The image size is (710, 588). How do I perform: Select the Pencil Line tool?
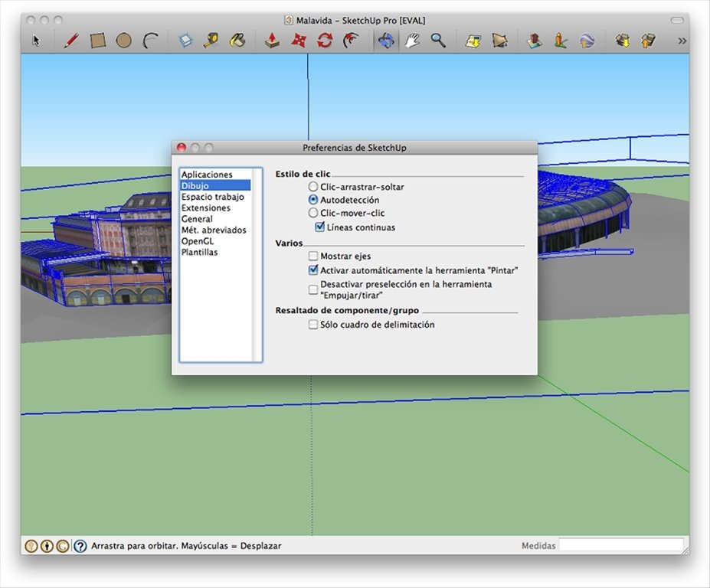click(x=71, y=41)
